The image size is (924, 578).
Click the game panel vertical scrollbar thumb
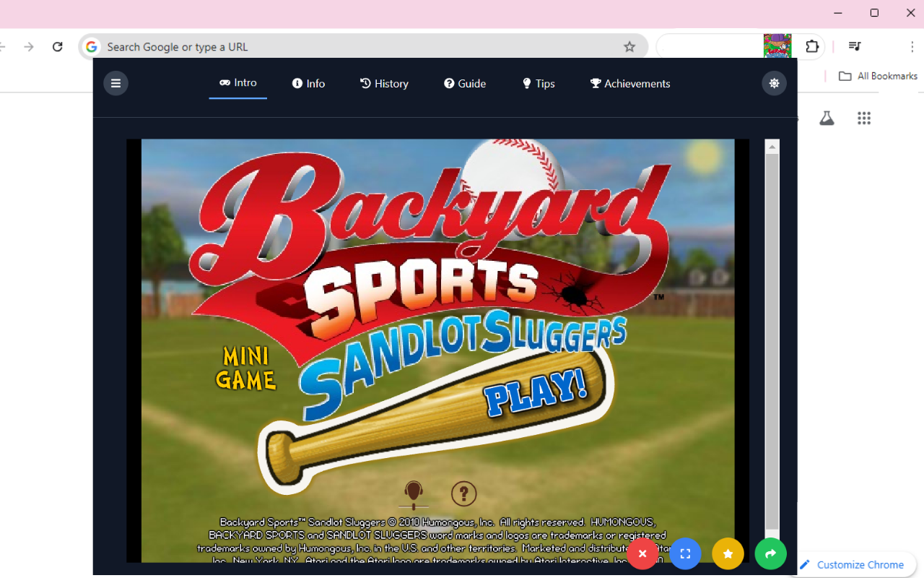pos(772,341)
